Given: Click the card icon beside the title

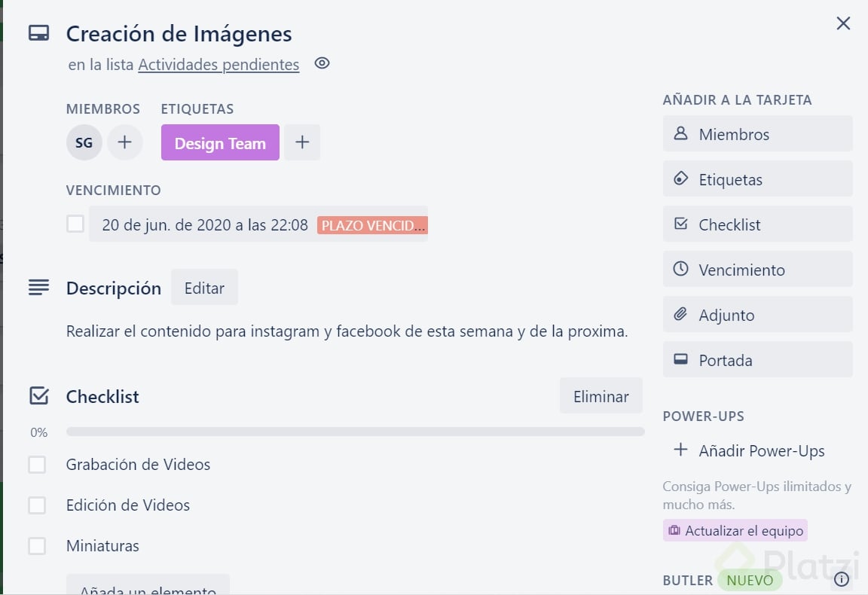Looking at the screenshot, I should [38, 33].
